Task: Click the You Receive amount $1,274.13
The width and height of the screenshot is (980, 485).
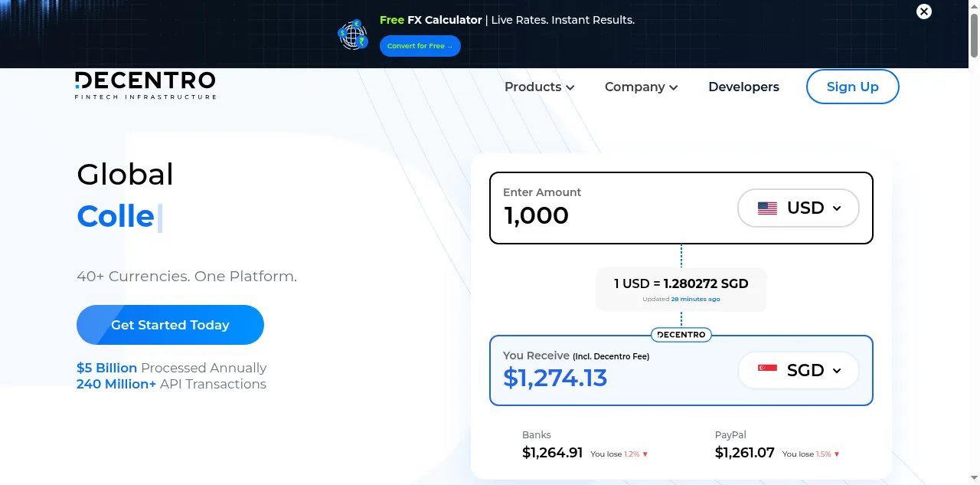Action: (555, 378)
